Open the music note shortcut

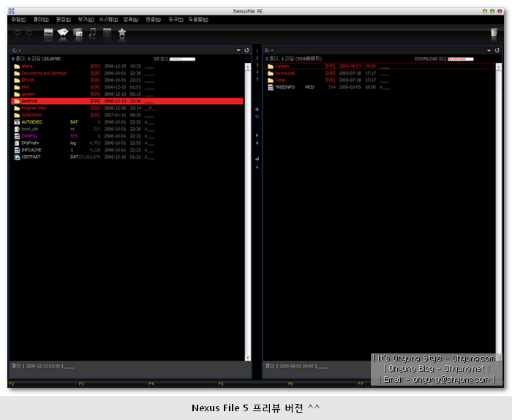[x=92, y=32]
